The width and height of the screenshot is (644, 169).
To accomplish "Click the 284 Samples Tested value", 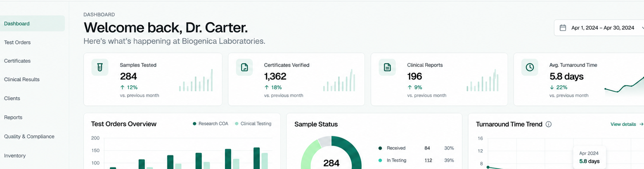I will [128, 76].
